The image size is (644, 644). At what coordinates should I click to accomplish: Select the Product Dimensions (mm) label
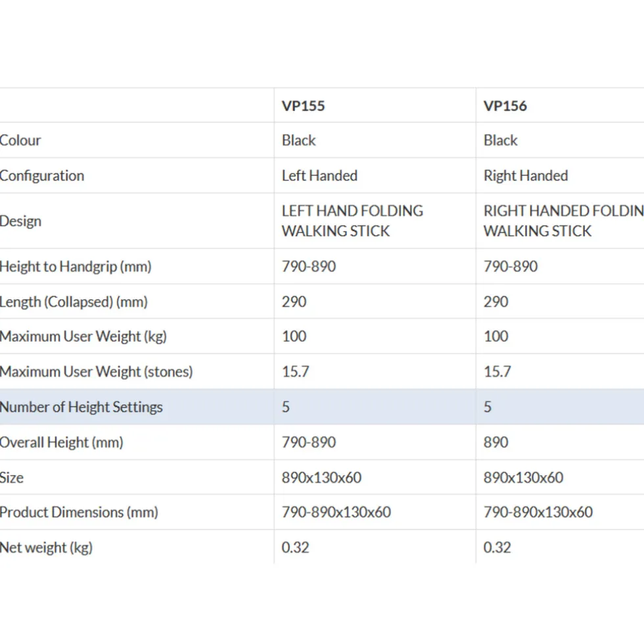point(79,513)
